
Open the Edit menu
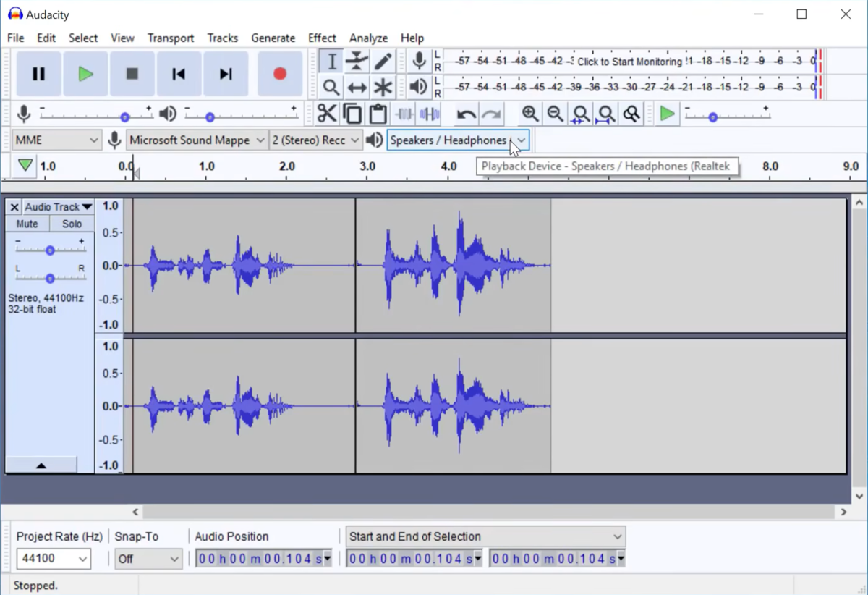[46, 38]
